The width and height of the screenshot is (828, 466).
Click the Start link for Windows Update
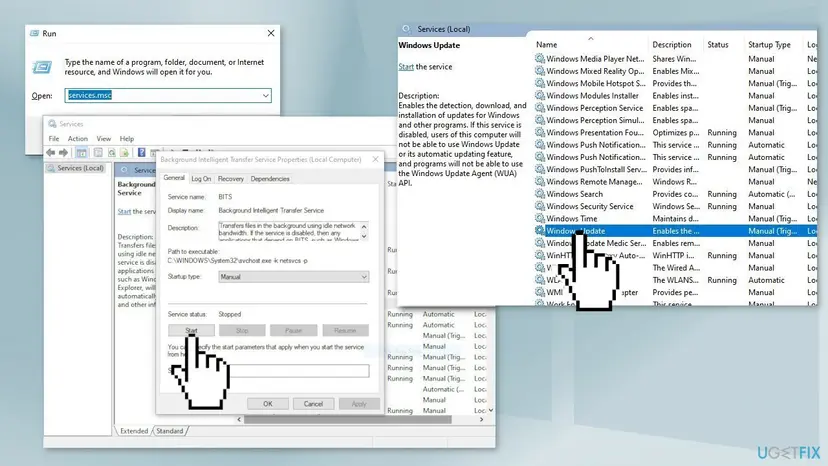[406, 67]
